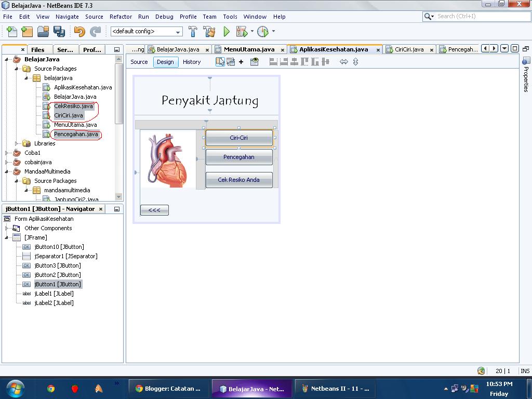Expand the Libraries node
Viewport: 532px width, 399px height.
[16, 143]
